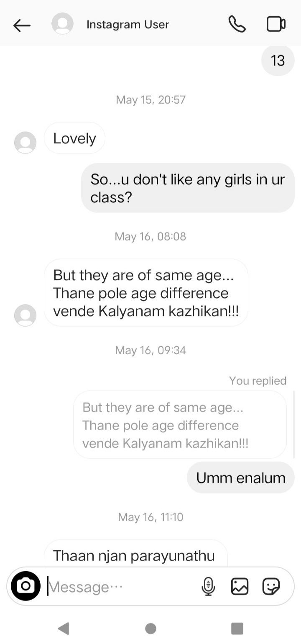Start a voice call with phone icon
301x644 pixels.
(237, 24)
